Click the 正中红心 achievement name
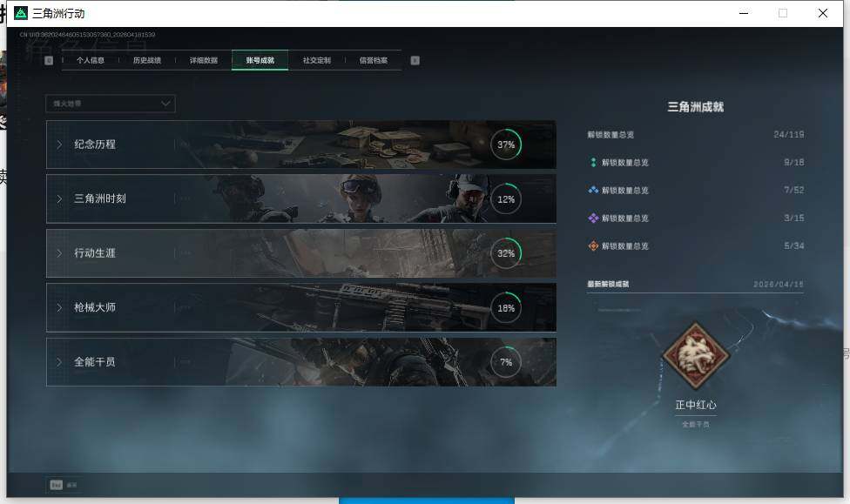This screenshot has width=850, height=504. (x=696, y=405)
